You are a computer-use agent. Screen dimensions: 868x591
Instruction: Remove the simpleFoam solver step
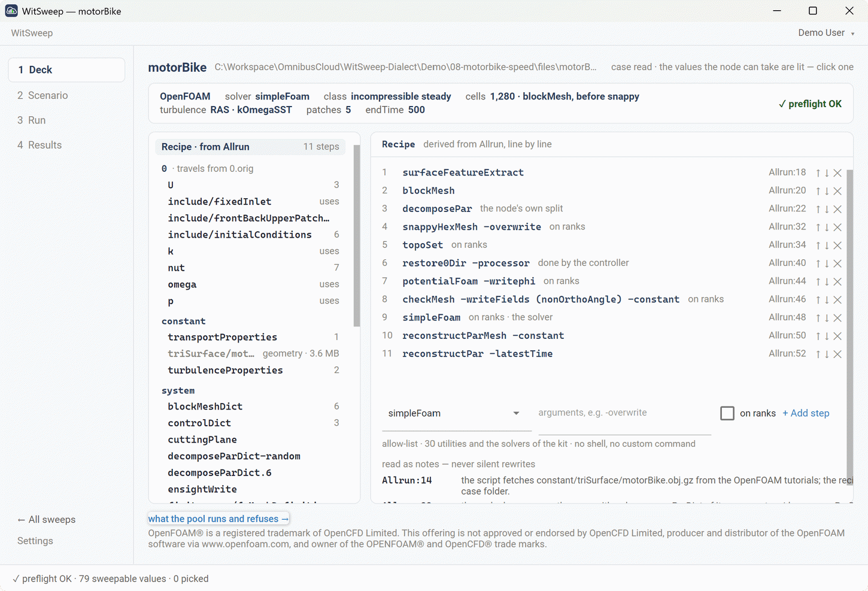coord(837,318)
